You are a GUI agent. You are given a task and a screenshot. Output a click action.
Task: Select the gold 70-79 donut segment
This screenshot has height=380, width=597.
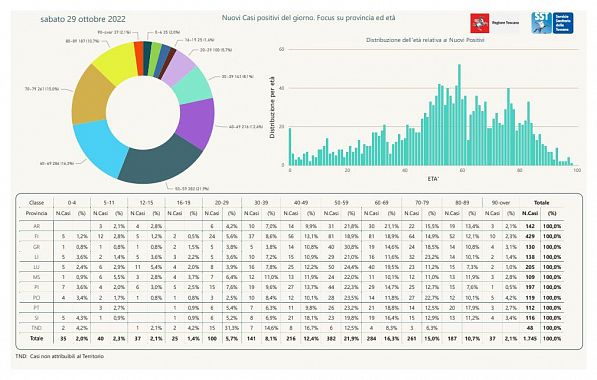91,95
